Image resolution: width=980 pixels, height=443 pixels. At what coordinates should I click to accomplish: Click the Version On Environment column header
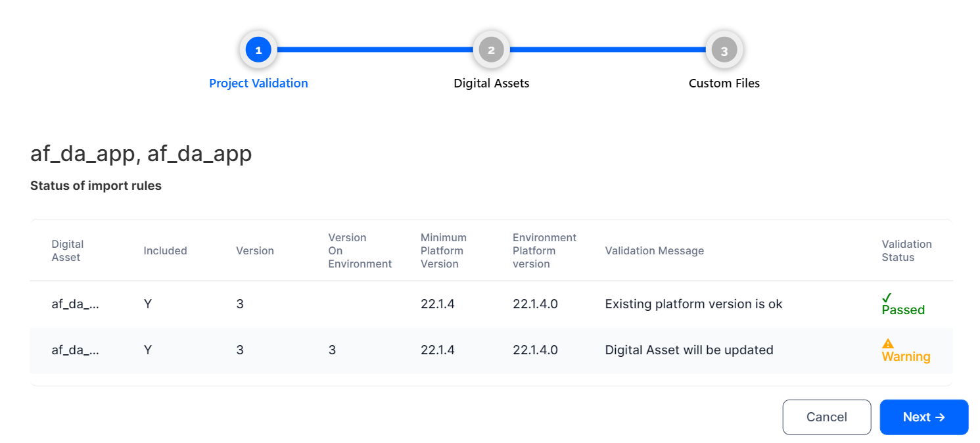pyautogui.click(x=360, y=250)
